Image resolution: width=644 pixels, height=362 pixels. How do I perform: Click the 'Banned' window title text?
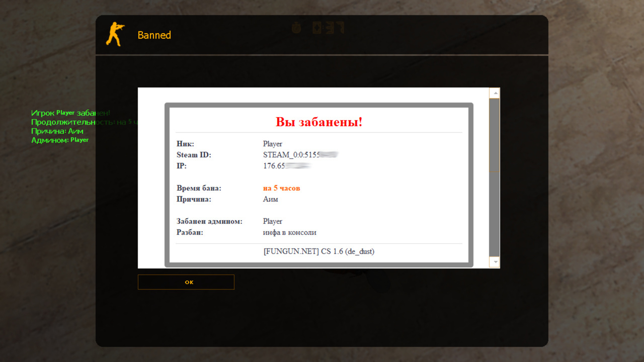click(154, 35)
